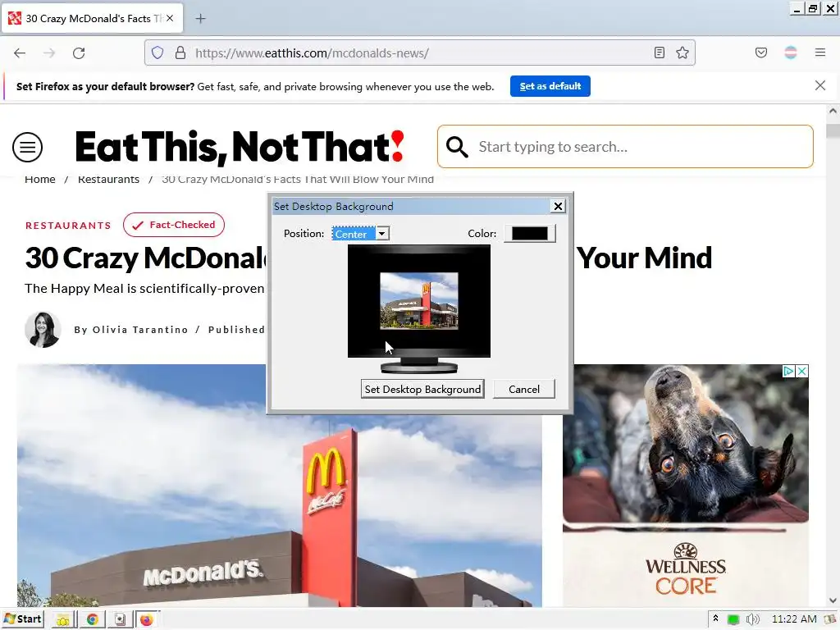
Task: Click page scrollbar up arrow
Action: 833,112
